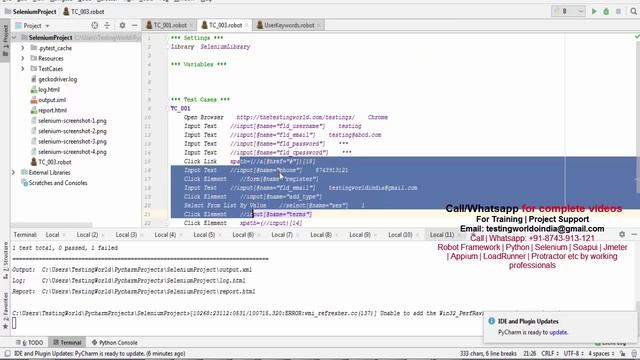Open terminal panel gear settings
The image size is (640, 360).
pyautogui.click(x=622, y=234)
